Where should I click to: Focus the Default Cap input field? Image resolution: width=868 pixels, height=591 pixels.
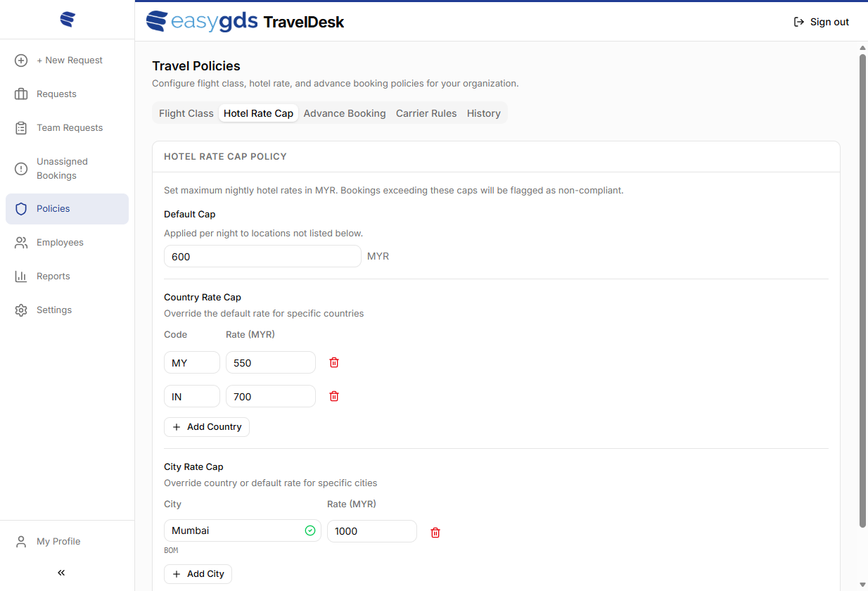(262, 257)
